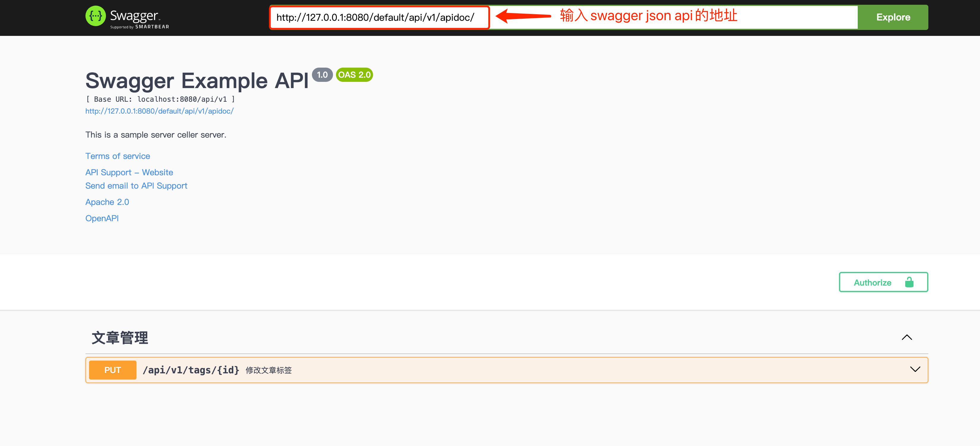The image size is (980, 446).
Task: Click Send email to API Support
Action: pyautogui.click(x=136, y=186)
